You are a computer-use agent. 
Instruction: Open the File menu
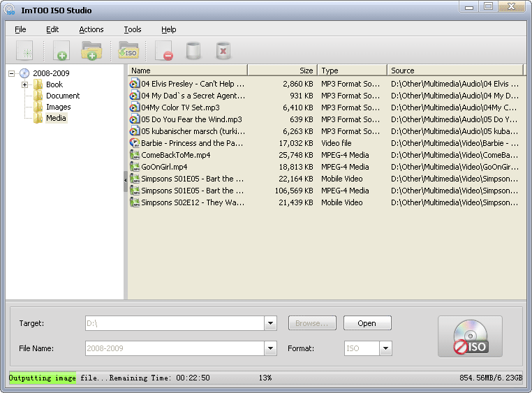click(20, 29)
